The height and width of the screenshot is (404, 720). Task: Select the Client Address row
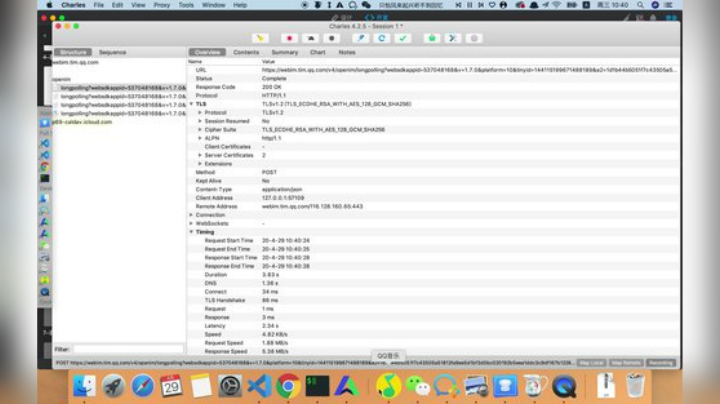(433, 198)
